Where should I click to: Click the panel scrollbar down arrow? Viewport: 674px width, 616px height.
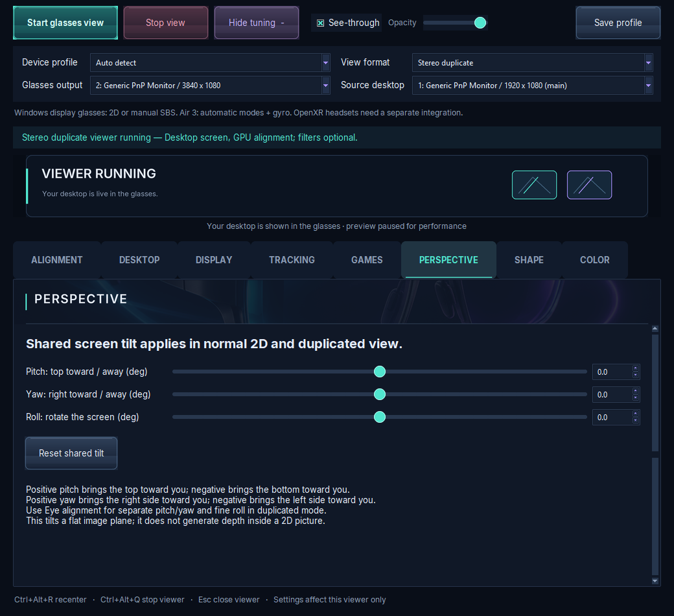click(x=655, y=581)
